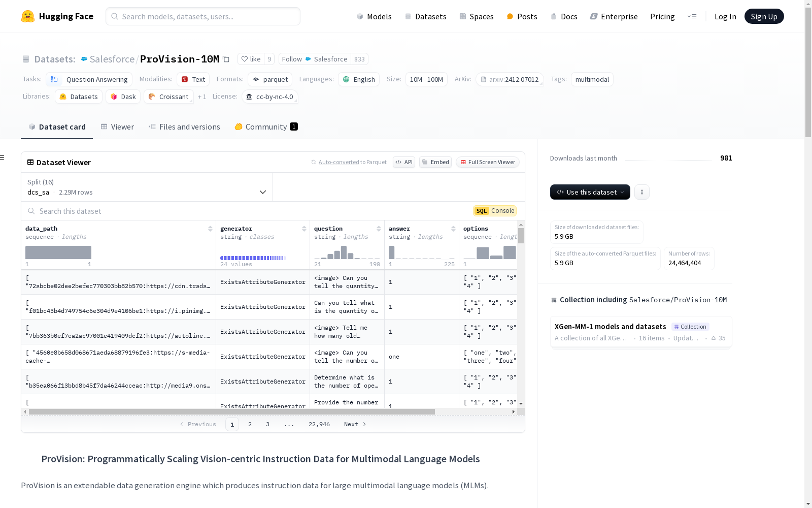Go to the Pricing page
The height and width of the screenshot is (508, 812).
click(x=662, y=16)
